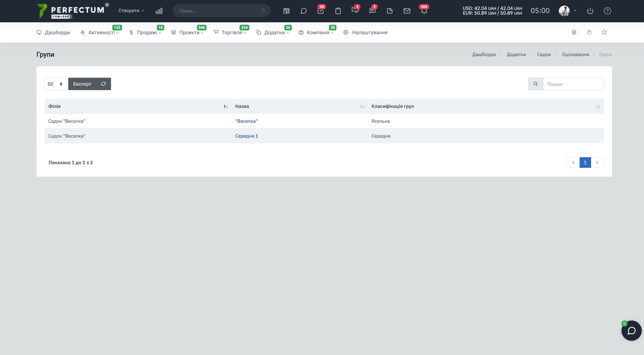Open notifications bell with badge 102
The width and height of the screenshot is (644, 355).
424,11
